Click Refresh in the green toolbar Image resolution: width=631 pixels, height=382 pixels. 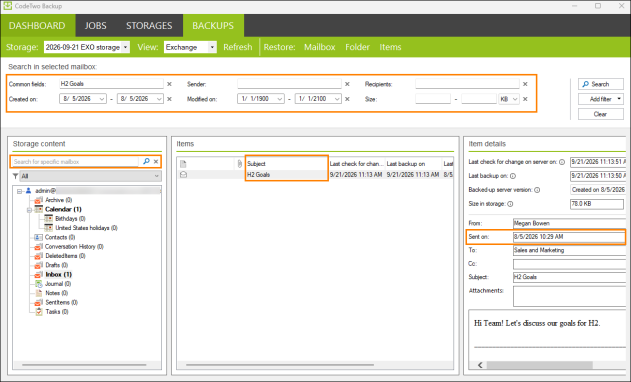pos(237,47)
